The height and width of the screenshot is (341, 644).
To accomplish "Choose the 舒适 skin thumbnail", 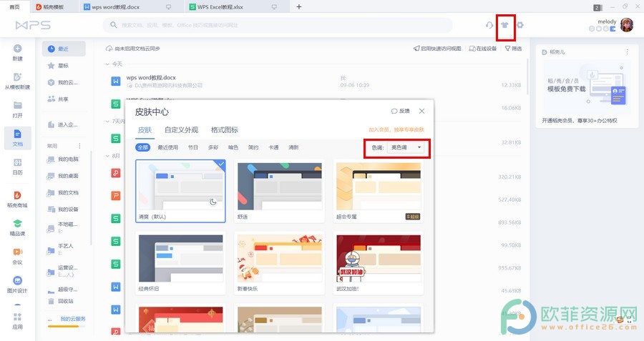I will point(279,191).
